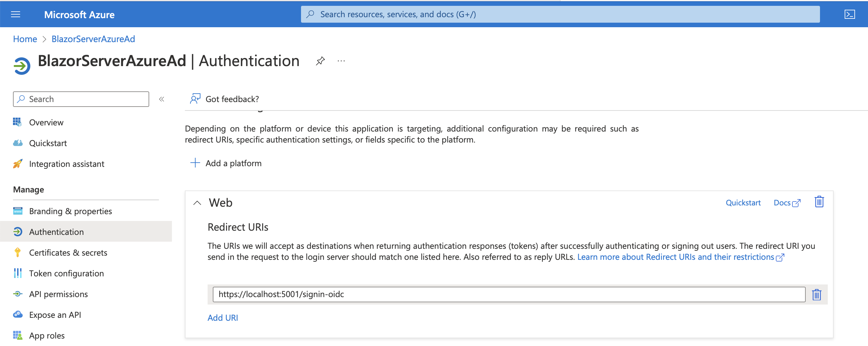Click the Integration assistant rocket icon
Image resolution: width=868 pixels, height=346 pixels.
coord(18,164)
